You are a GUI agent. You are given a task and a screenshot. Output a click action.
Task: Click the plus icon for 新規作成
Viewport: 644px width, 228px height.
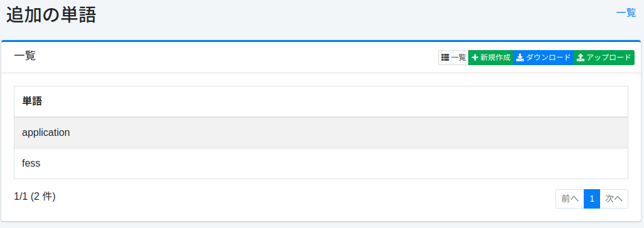pos(475,58)
